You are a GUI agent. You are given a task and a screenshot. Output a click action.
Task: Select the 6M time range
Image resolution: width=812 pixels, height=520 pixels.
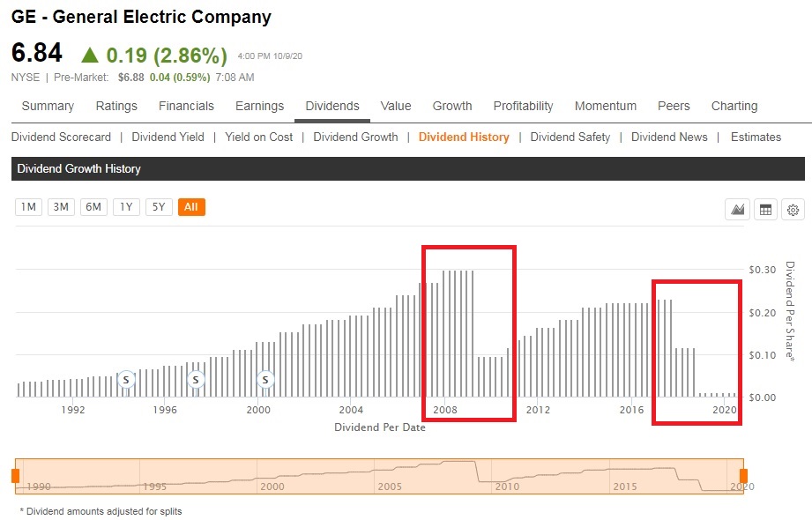(93, 207)
